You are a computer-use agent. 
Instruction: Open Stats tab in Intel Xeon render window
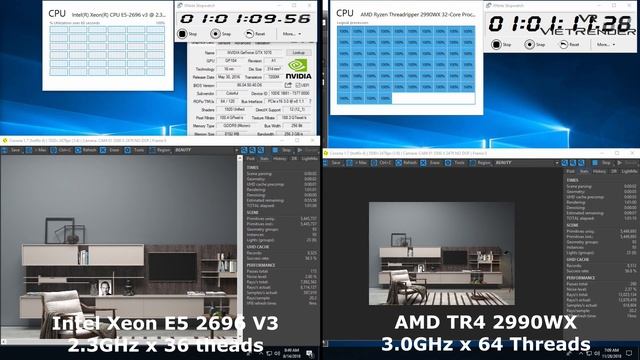click(x=264, y=158)
